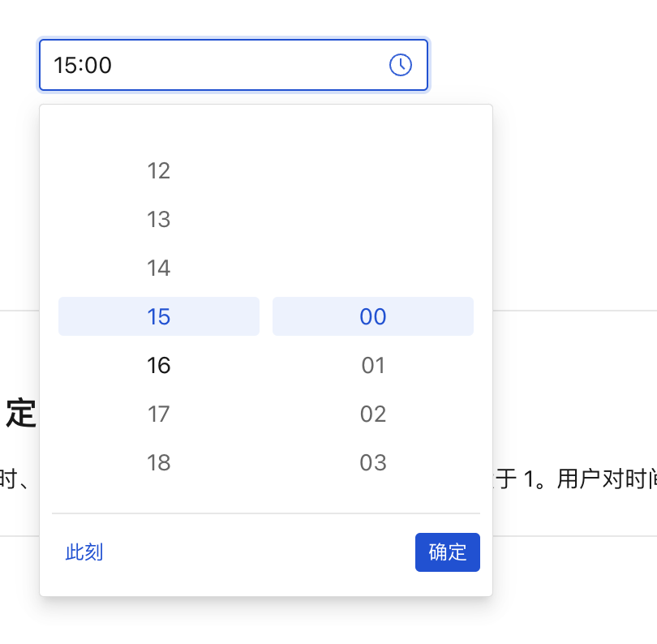657x644 pixels.
Task: Click the highlighted hour 15
Action: [158, 316]
